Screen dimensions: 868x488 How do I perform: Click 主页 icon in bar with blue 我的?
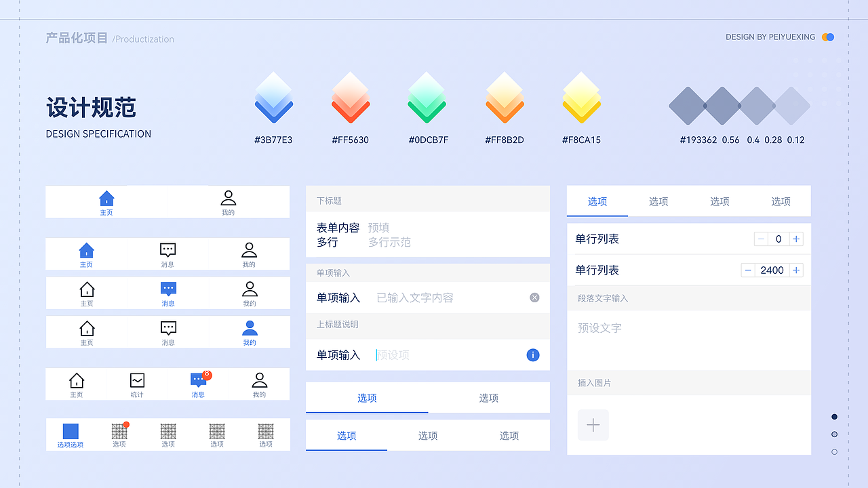coord(87,328)
